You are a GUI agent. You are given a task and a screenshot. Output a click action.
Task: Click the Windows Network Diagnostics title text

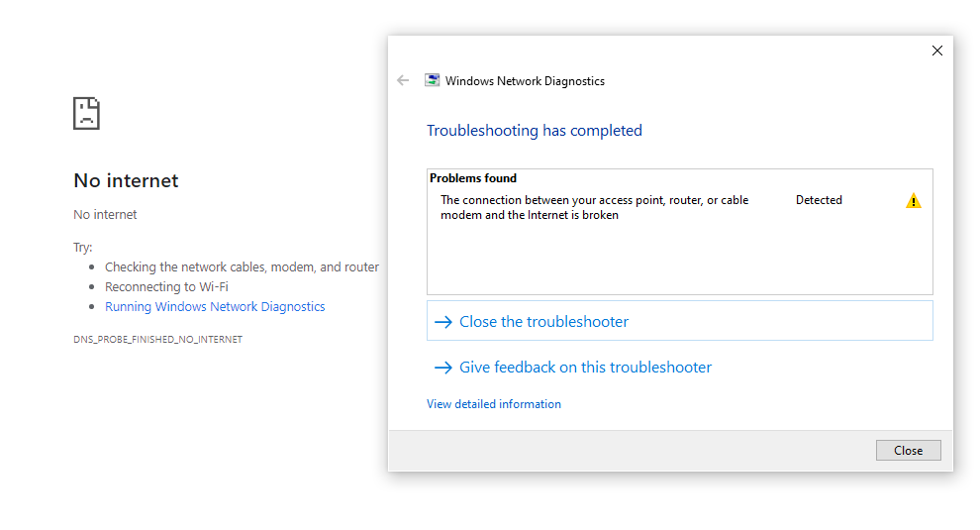(x=525, y=80)
